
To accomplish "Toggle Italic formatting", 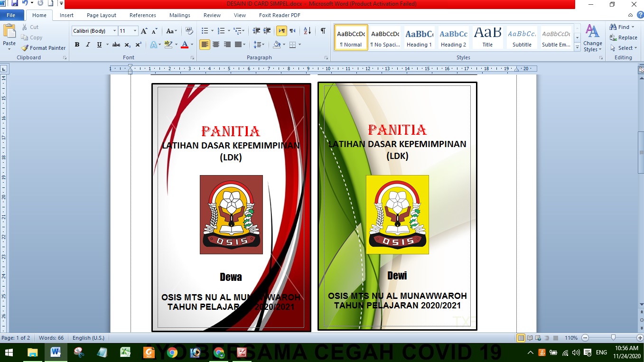I will pyautogui.click(x=88, y=45).
